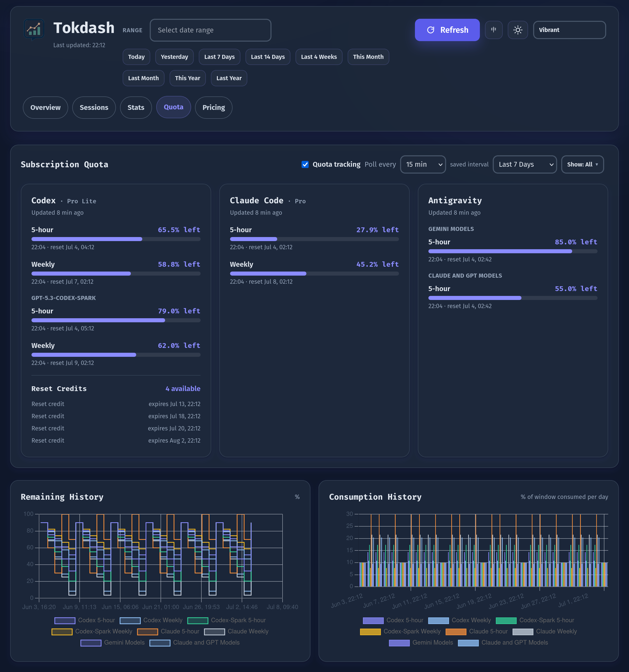Select the Yesterday range preset
The width and height of the screenshot is (629, 672).
click(174, 57)
